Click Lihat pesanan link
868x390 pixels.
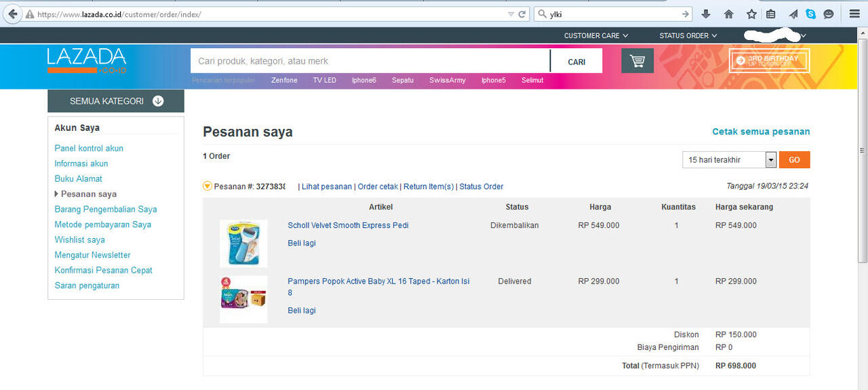click(x=327, y=187)
